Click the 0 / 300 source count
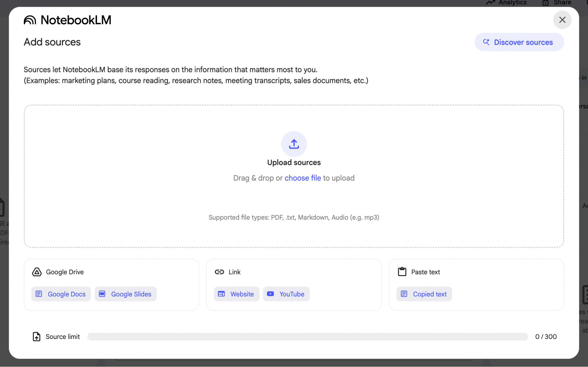588x367 pixels. 546,336
